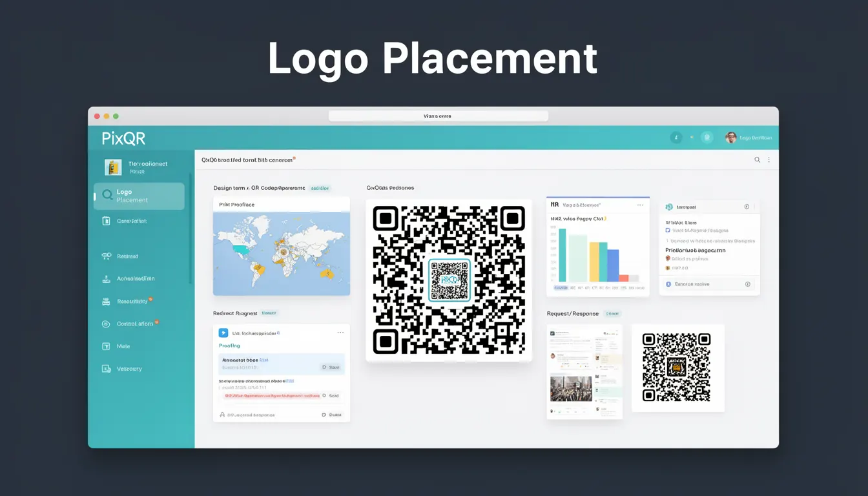Select Logo Placement in the sidebar
Viewport: 868px width, 496px height.
[139, 196]
